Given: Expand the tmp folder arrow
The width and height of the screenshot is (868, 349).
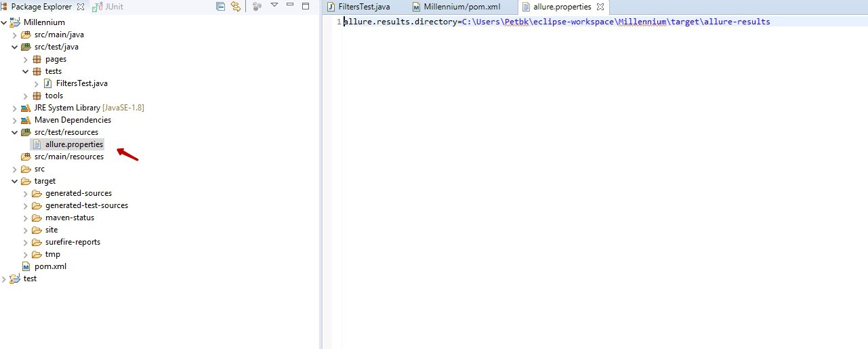Looking at the screenshot, I should [x=26, y=254].
